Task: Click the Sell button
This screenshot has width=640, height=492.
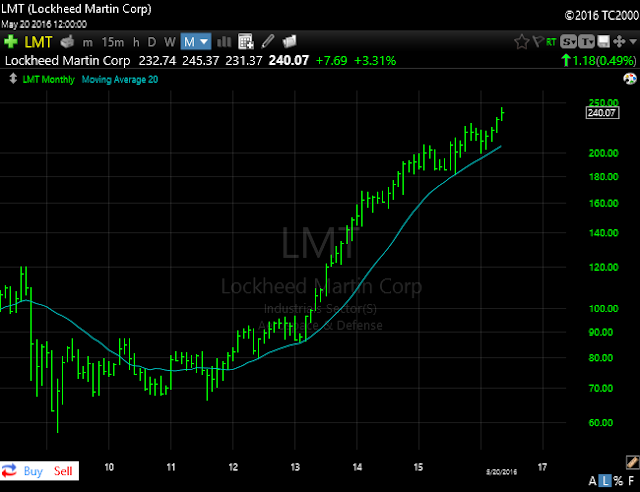Action: coord(63,471)
